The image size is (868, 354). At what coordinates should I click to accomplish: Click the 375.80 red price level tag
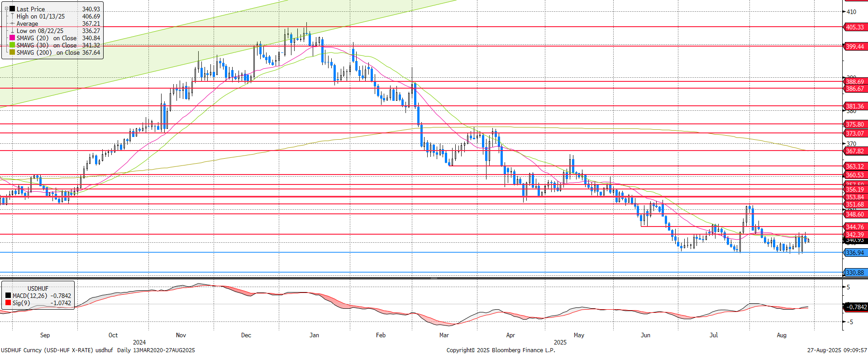pos(855,124)
